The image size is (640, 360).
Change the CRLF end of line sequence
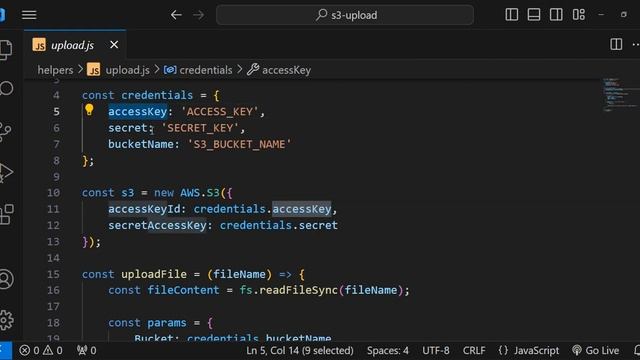(x=474, y=351)
